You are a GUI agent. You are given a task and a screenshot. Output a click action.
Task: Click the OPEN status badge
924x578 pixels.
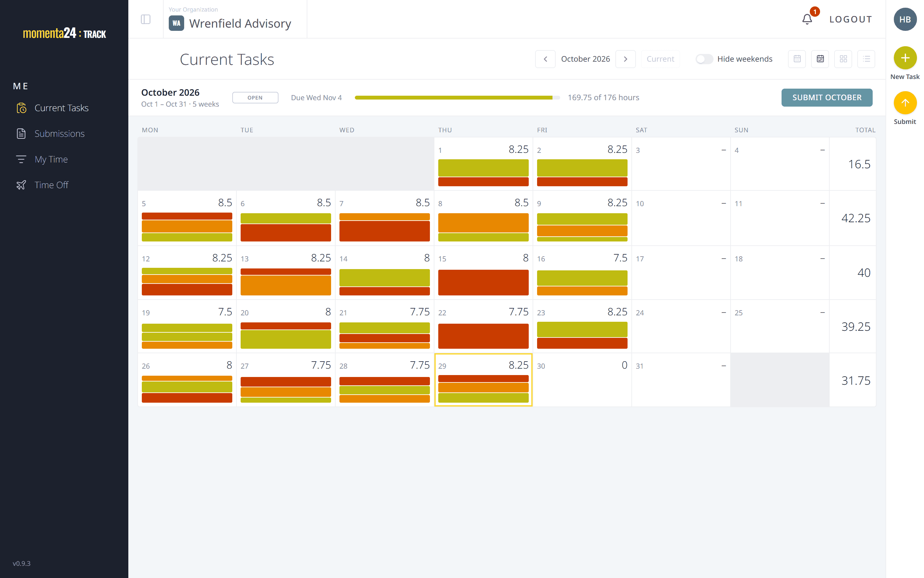(255, 98)
